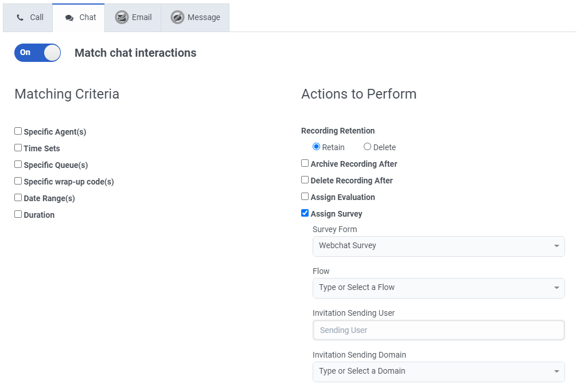Click the Email envelope icon
This screenshot has width=588, height=392.
point(122,17)
